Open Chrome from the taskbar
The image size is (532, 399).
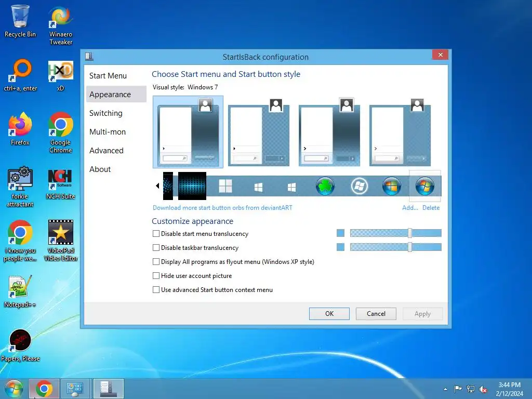[x=44, y=389]
